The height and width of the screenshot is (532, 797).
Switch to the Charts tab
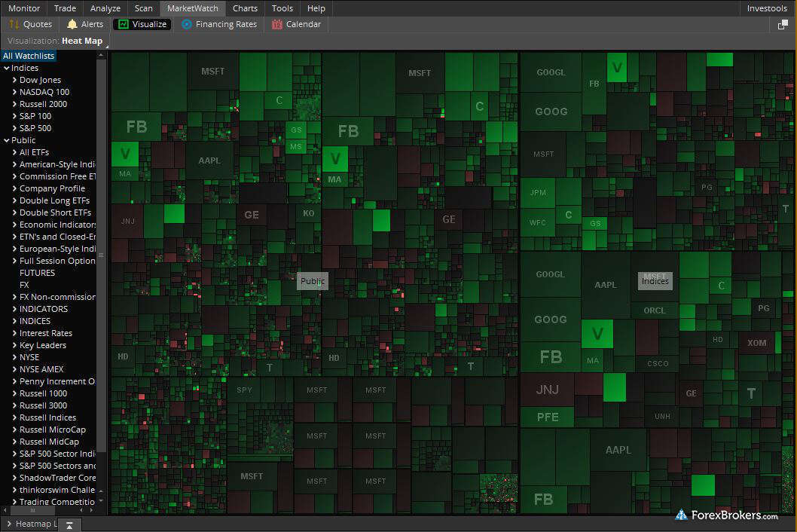[245, 8]
